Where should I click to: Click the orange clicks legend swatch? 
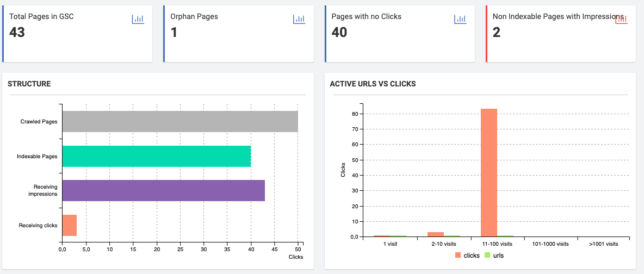tap(458, 255)
